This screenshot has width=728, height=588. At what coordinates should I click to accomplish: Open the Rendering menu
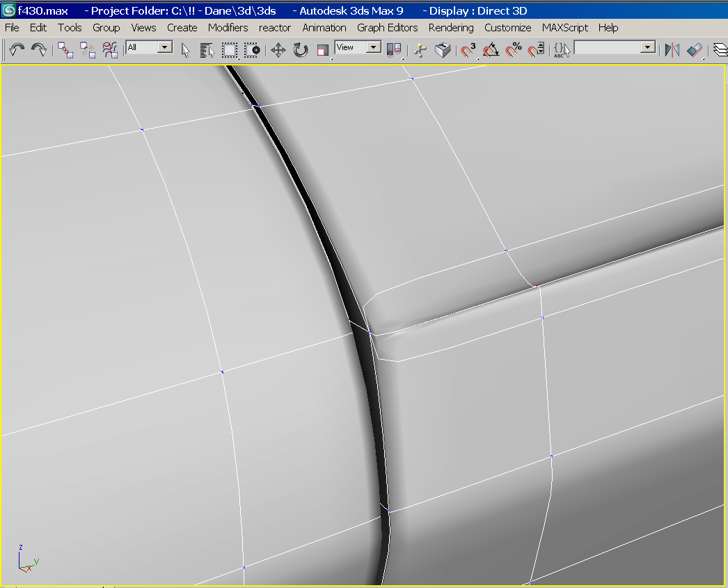[450, 28]
